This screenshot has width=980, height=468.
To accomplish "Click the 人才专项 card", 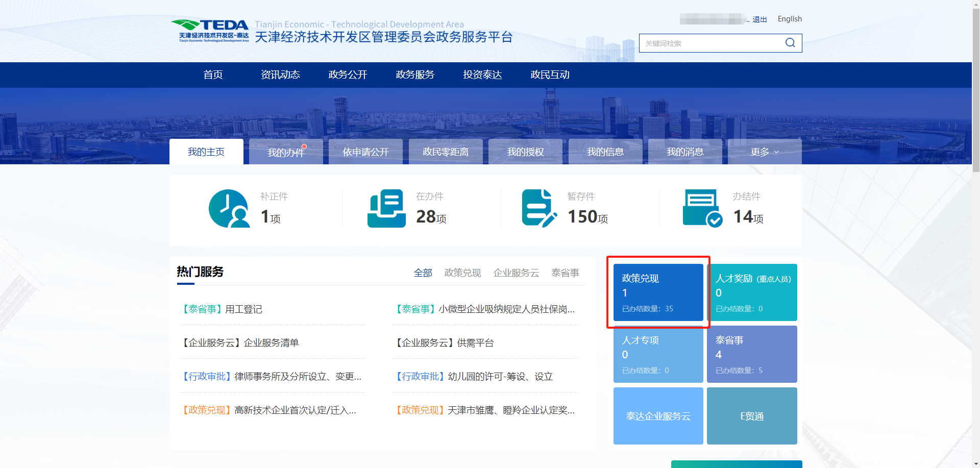I will pyautogui.click(x=658, y=354).
